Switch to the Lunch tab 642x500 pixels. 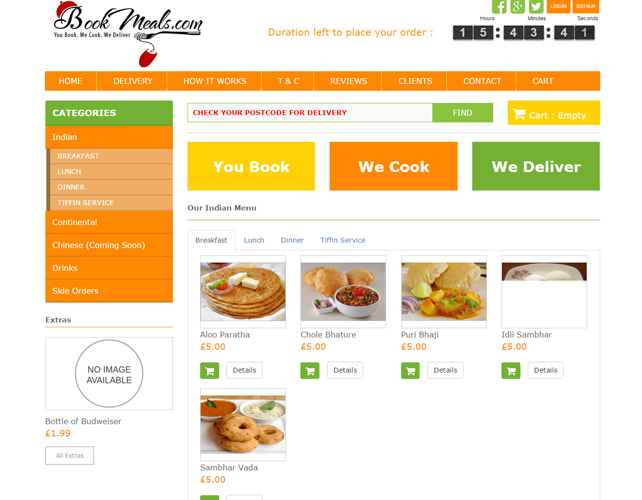[254, 240]
